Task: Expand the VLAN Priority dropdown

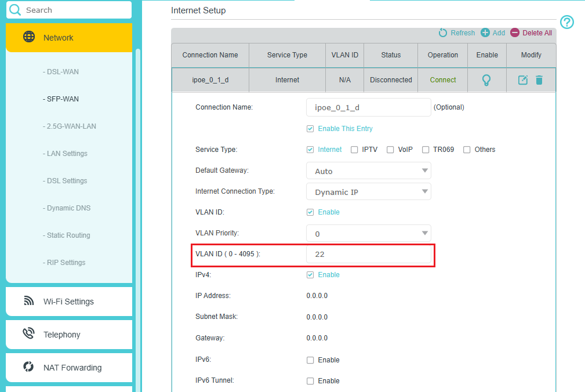Action: [369, 233]
